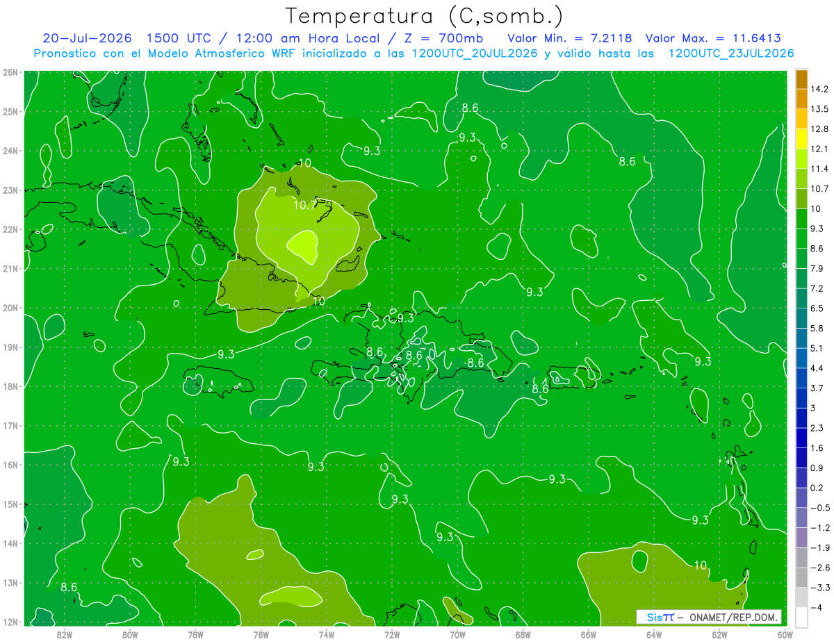
Task: Click the lime swatch between 12.1 and 11.4
Action: click(801, 158)
